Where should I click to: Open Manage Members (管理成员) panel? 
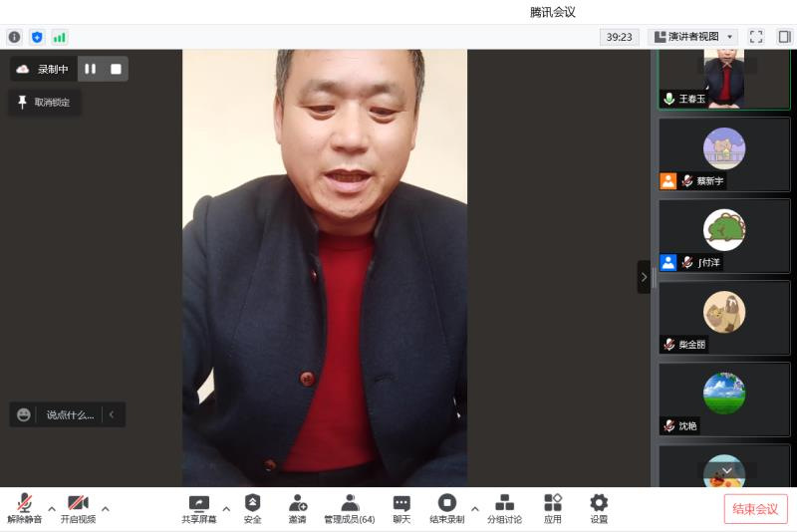(x=349, y=509)
